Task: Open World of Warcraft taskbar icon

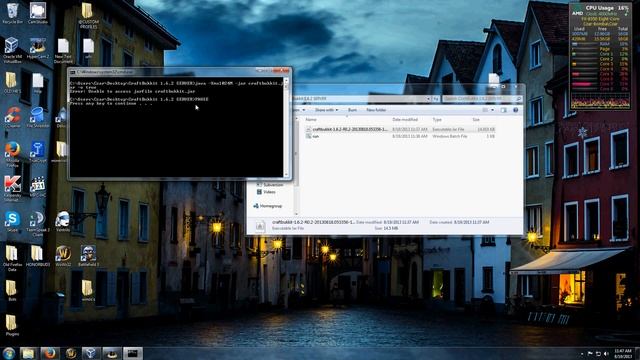Action: (x=71, y=353)
